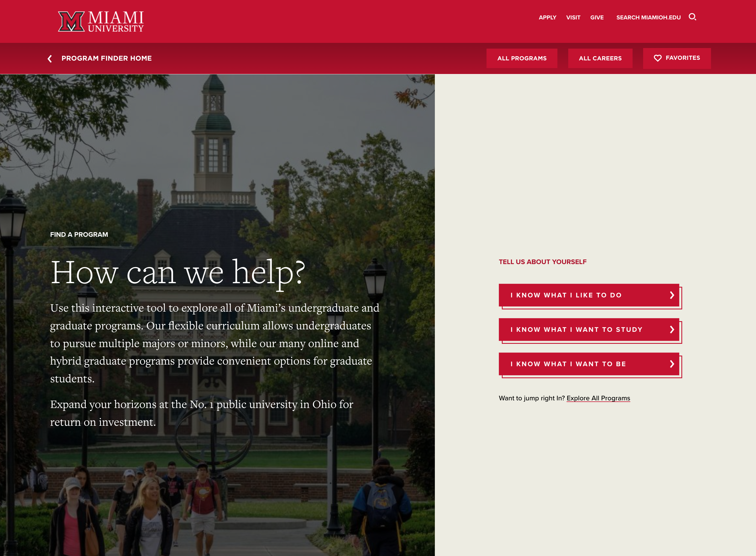This screenshot has width=756, height=556.
Task: Open the All Programs button
Action: tap(521, 58)
